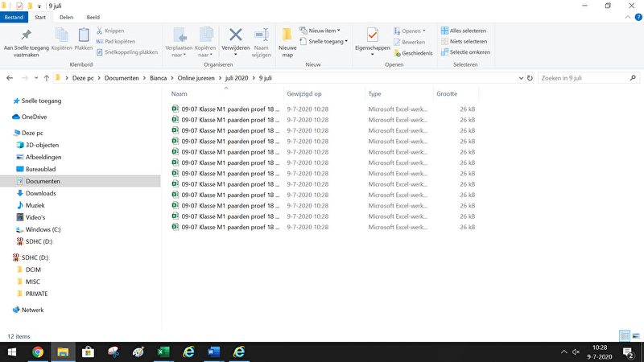644x362 pixels.
Task: Open Geschiedenis for file
Action: pos(413,53)
